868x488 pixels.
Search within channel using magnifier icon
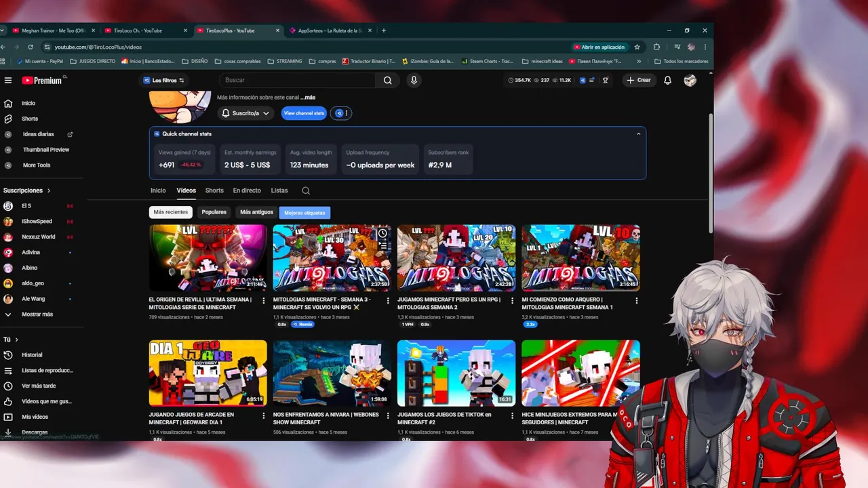(306, 190)
